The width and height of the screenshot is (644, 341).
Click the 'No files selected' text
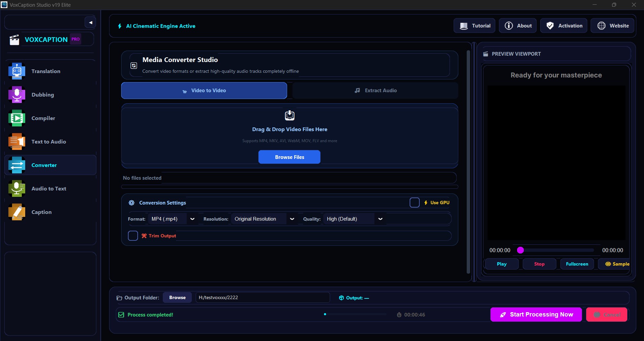pos(142,178)
